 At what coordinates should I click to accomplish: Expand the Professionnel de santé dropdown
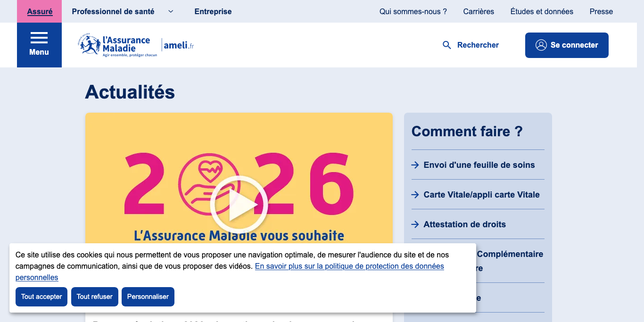pos(170,11)
